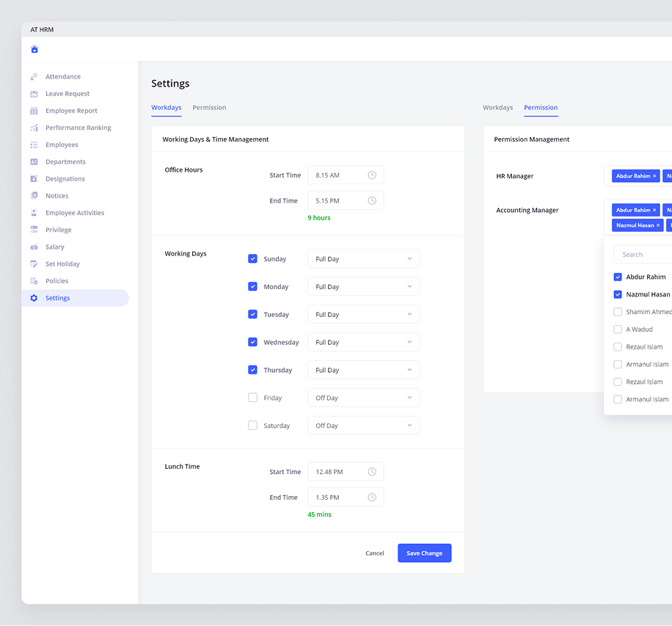Click the Performance Ranking chart icon
Viewport: 672px width, 626px height.
tap(34, 128)
